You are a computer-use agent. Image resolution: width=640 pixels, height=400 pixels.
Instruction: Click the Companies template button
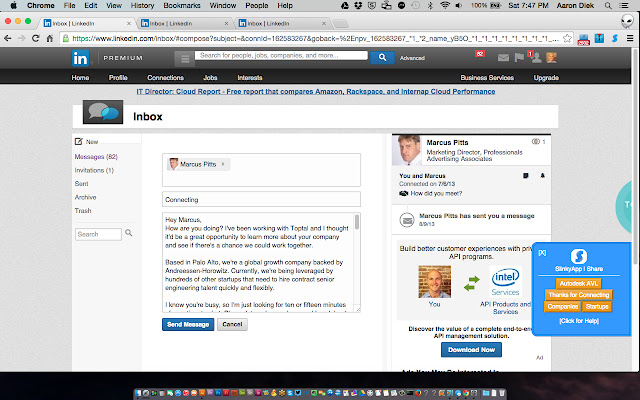[x=563, y=307]
